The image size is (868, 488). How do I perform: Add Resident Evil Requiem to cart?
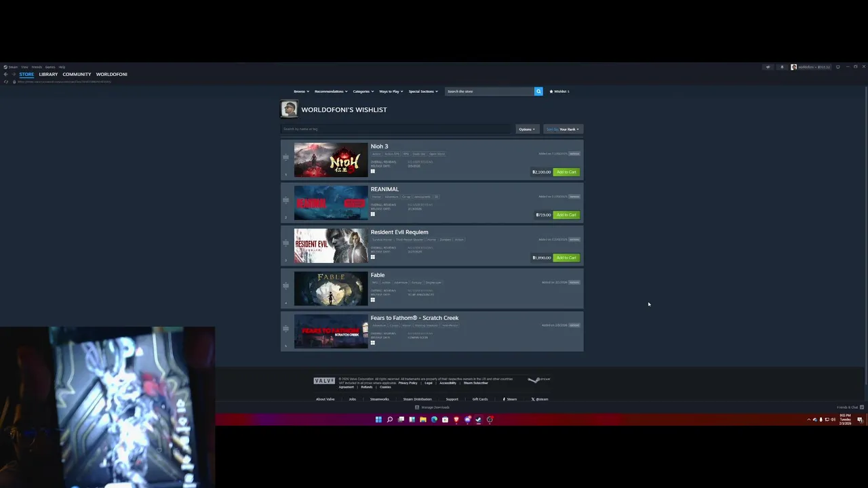566,258
